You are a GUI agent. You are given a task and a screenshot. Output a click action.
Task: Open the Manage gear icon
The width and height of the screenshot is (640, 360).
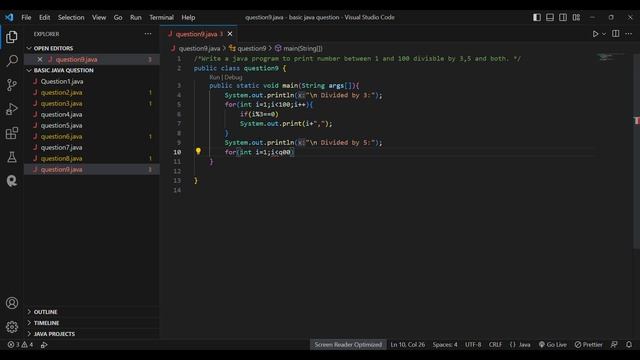pyautogui.click(x=12, y=327)
